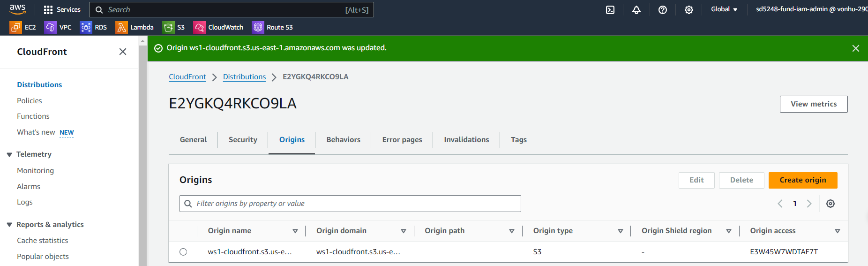
Task: Switch to the Behaviors tab
Action: [343, 140]
